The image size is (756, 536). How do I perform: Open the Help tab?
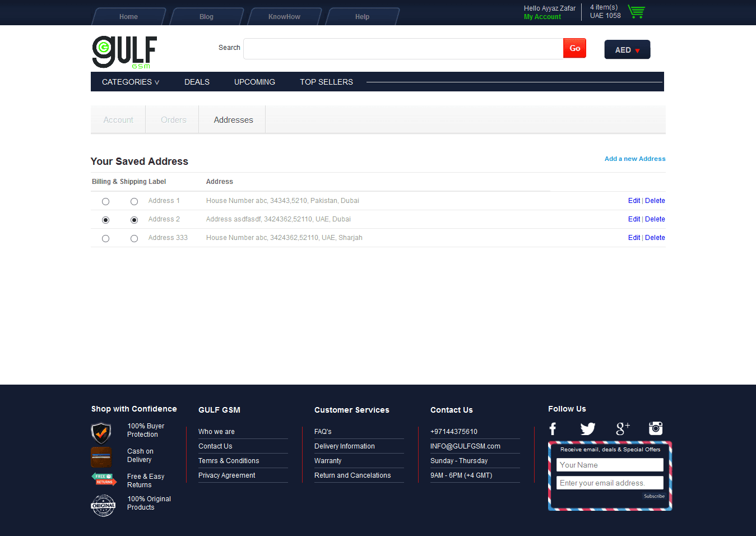362,17
